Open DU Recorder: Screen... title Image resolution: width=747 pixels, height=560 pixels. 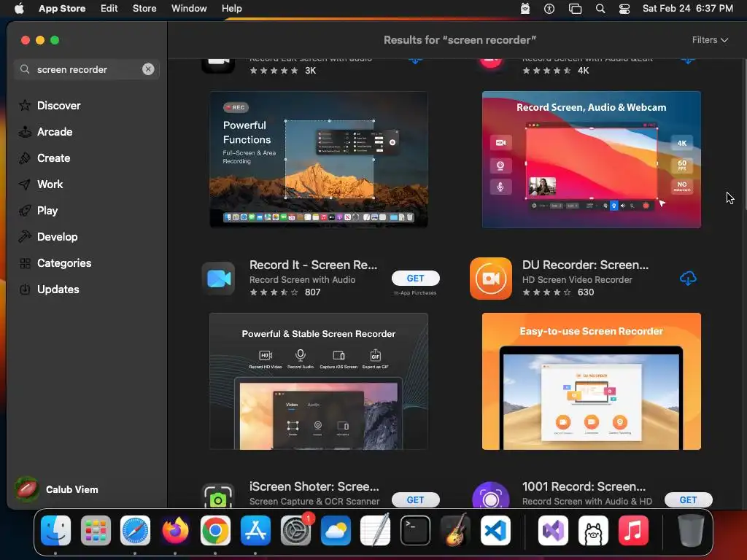[x=585, y=265]
